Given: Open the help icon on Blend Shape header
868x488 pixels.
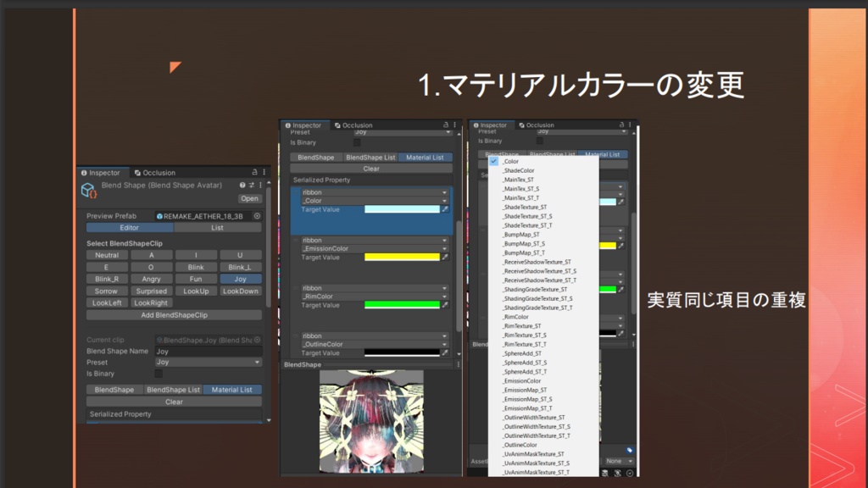Looking at the screenshot, I should click(242, 186).
